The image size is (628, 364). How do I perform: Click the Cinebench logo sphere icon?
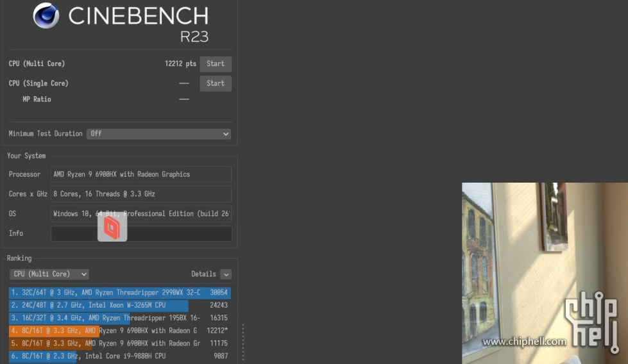pos(46,15)
